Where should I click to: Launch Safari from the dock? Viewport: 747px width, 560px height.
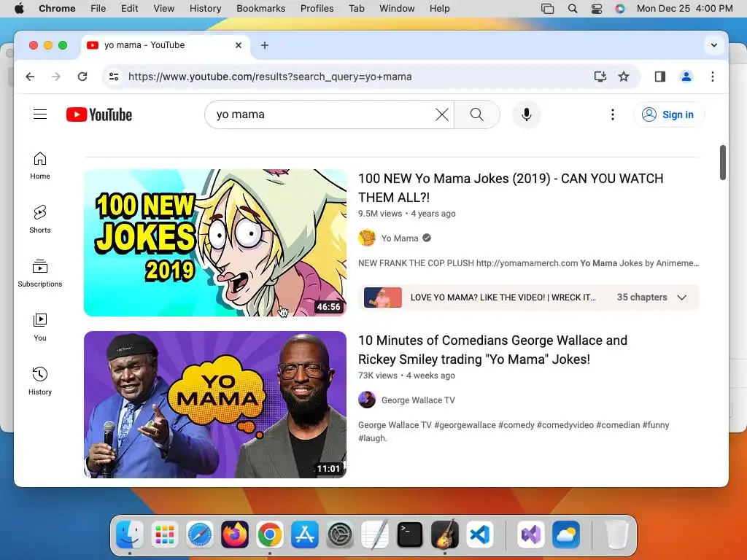[x=200, y=534]
